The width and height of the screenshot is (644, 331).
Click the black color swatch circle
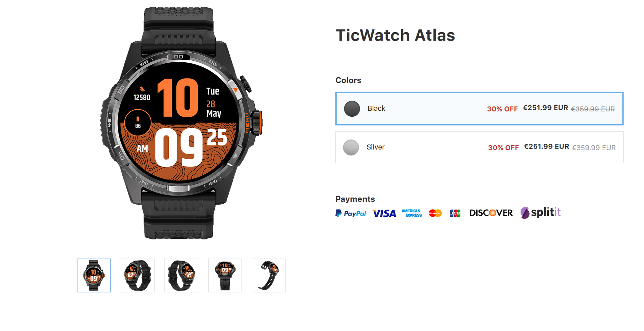click(352, 109)
